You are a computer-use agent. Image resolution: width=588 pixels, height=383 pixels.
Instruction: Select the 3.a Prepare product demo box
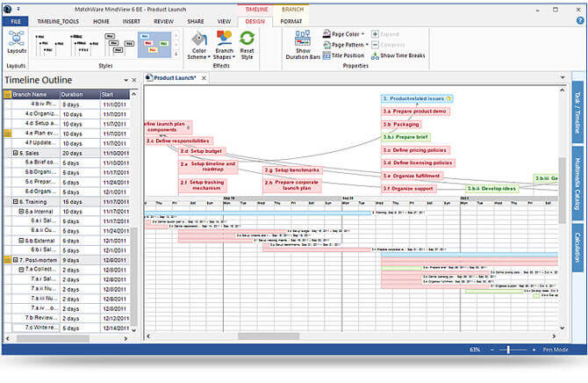[x=415, y=112]
